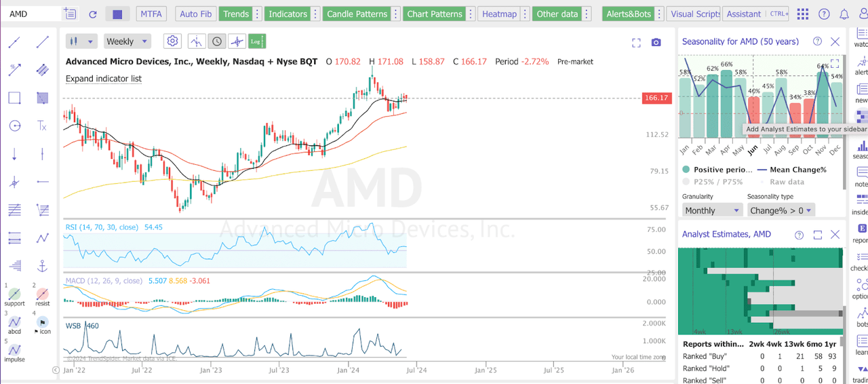This screenshot has height=384, width=868.
Task: Open Heatmap three-dot options menu
Action: point(525,14)
